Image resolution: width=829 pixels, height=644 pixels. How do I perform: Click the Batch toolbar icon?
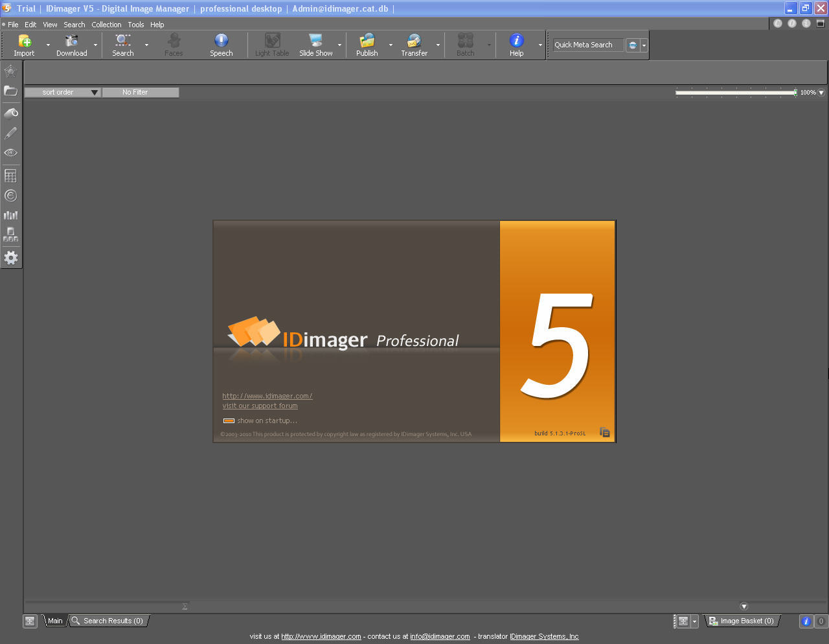coord(466,45)
